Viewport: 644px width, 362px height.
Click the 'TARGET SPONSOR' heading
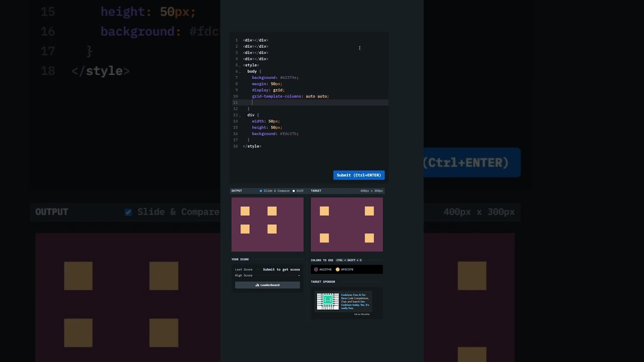(323, 282)
